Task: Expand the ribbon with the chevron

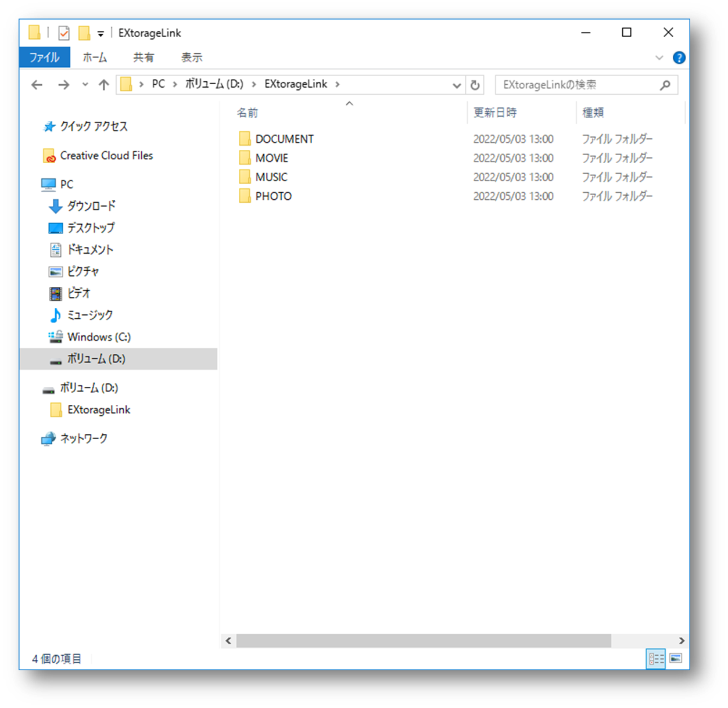Action: point(659,57)
